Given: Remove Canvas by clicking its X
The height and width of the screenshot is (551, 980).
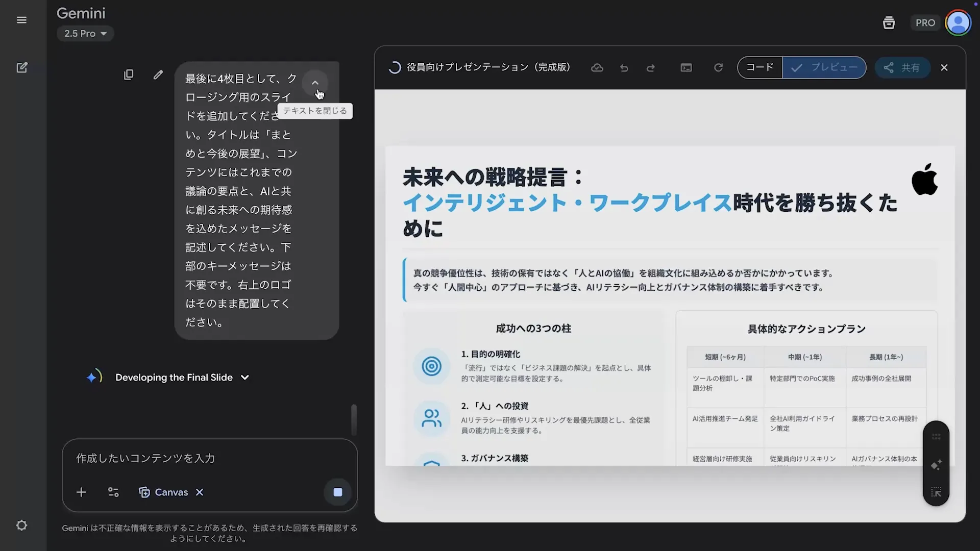Looking at the screenshot, I should [x=199, y=492].
